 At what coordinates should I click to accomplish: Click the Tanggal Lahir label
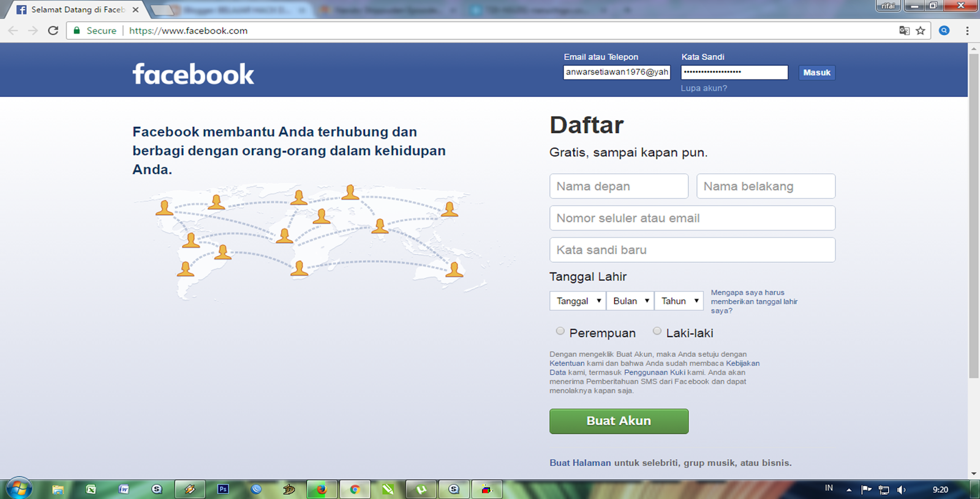click(x=588, y=277)
